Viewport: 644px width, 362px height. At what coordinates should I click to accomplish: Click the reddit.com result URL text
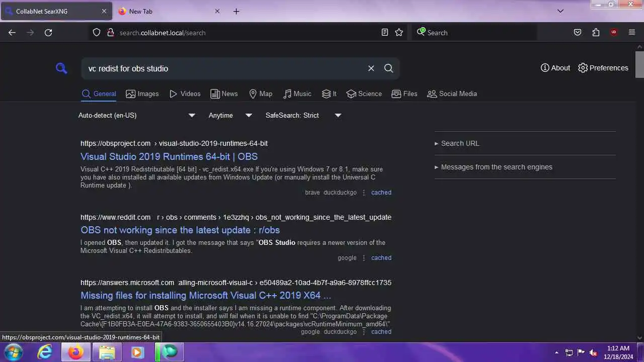[x=236, y=217]
